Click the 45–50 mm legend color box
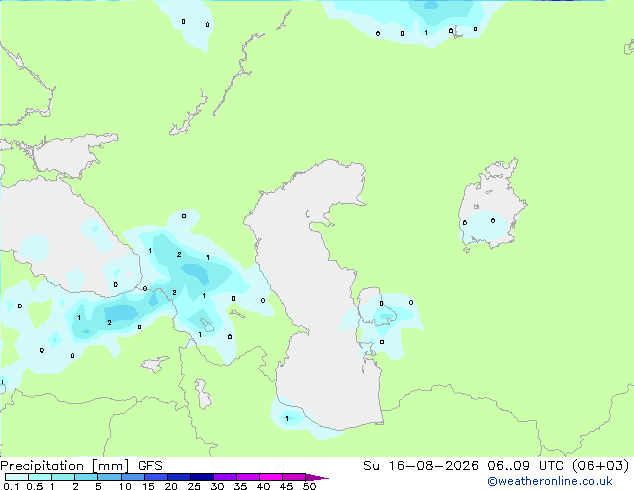 [x=294, y=477]
